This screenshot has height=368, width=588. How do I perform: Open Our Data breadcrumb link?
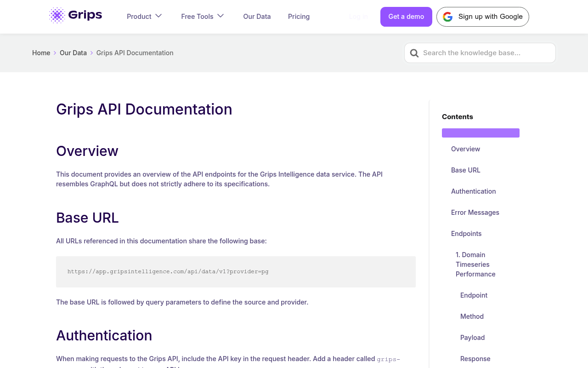tap(73, 53)
